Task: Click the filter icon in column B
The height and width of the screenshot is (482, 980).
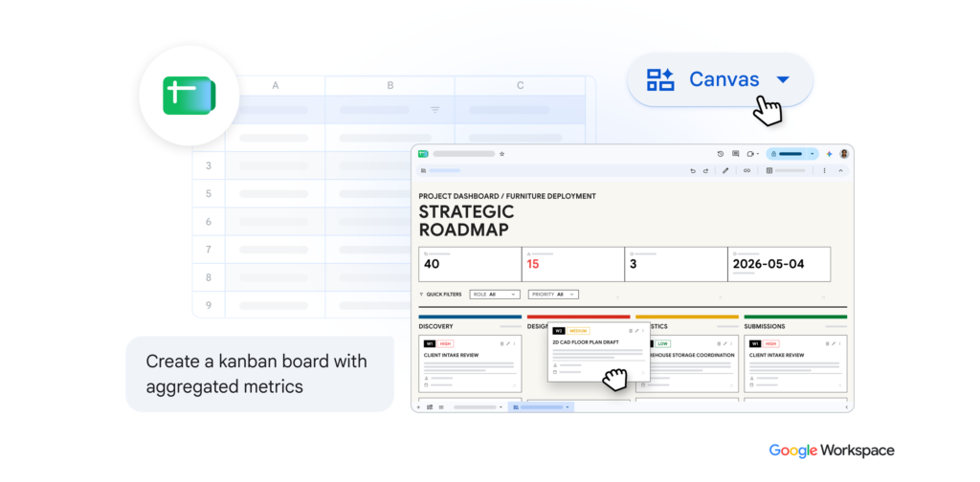Action: [435, 110]
